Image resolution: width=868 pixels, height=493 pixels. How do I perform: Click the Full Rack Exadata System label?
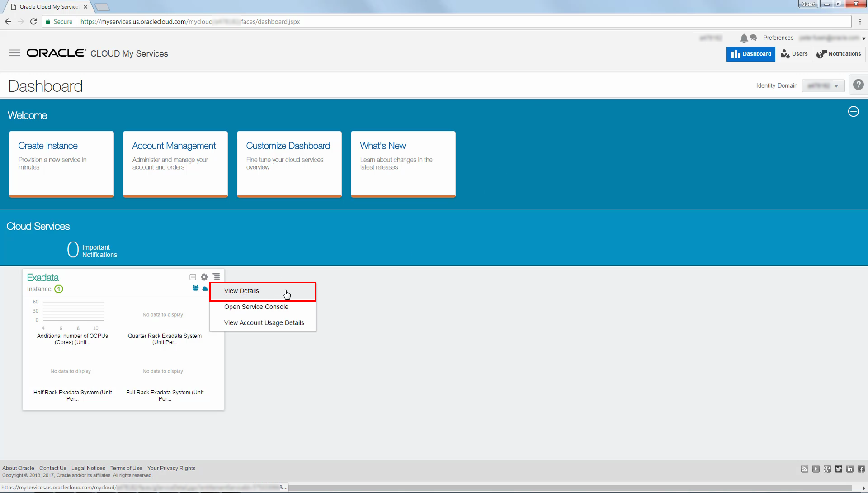165,395
